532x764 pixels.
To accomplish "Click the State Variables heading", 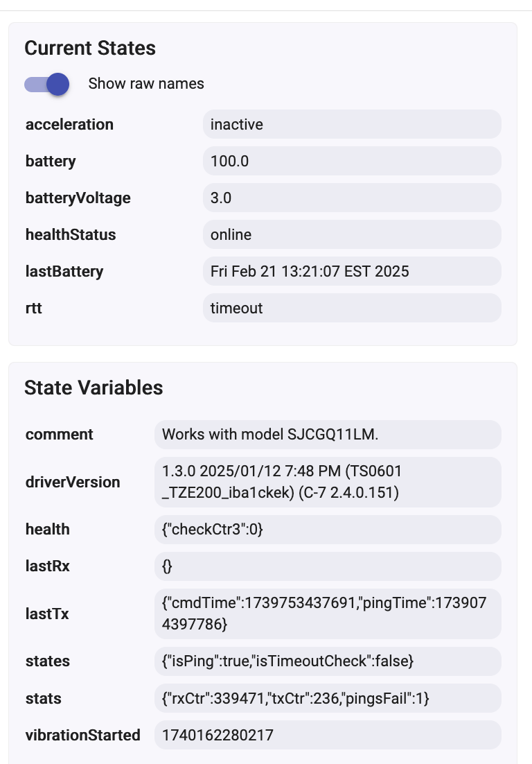I will click(94, 388).
